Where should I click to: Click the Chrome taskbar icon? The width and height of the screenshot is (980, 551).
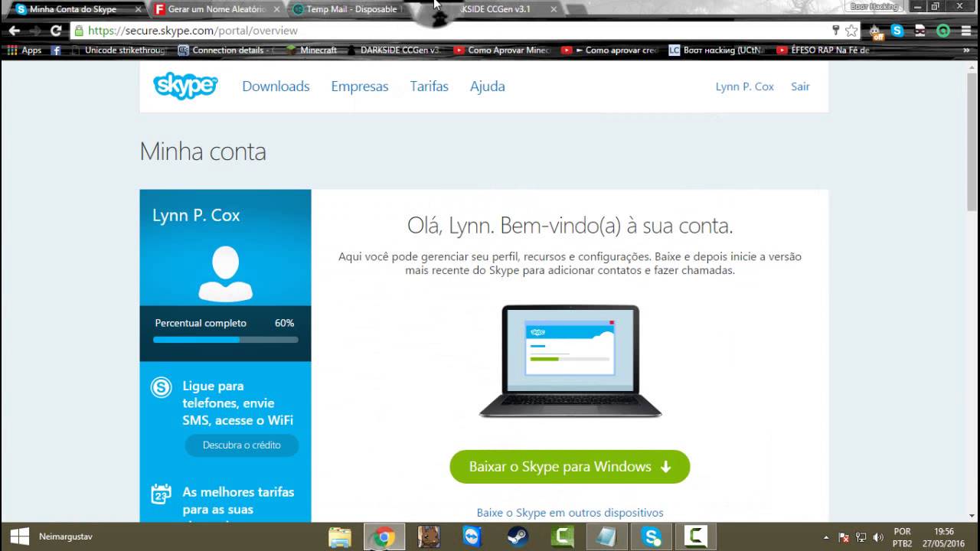[384, 537]
